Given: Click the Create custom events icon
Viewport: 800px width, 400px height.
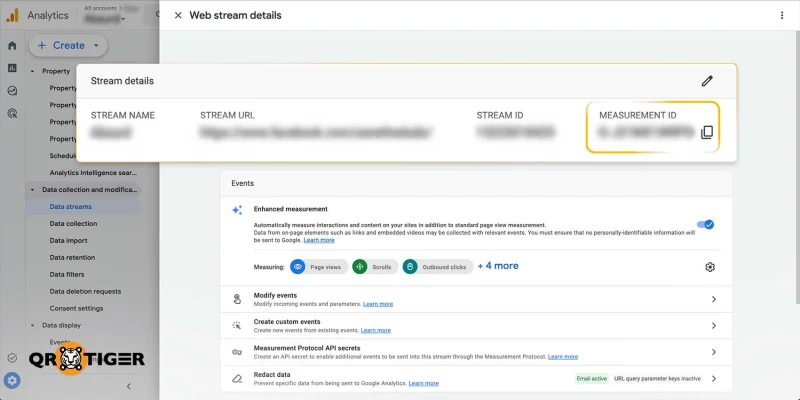Looking at the screenshot, I should click(237, 326).
